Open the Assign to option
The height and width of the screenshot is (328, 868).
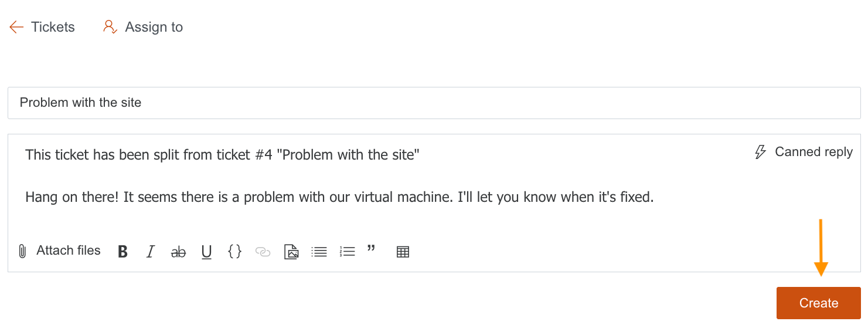pos(143,27)
